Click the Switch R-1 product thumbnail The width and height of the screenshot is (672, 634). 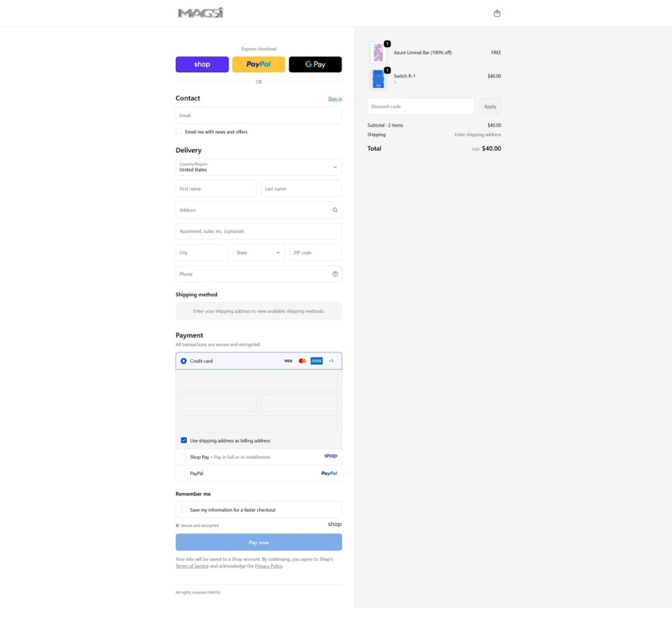coord(377,79)
